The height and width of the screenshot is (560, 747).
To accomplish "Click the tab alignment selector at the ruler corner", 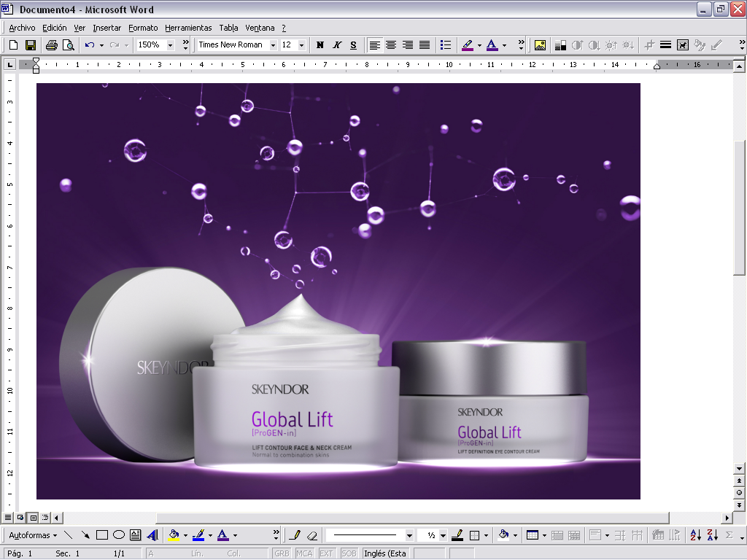I will 9,64.
